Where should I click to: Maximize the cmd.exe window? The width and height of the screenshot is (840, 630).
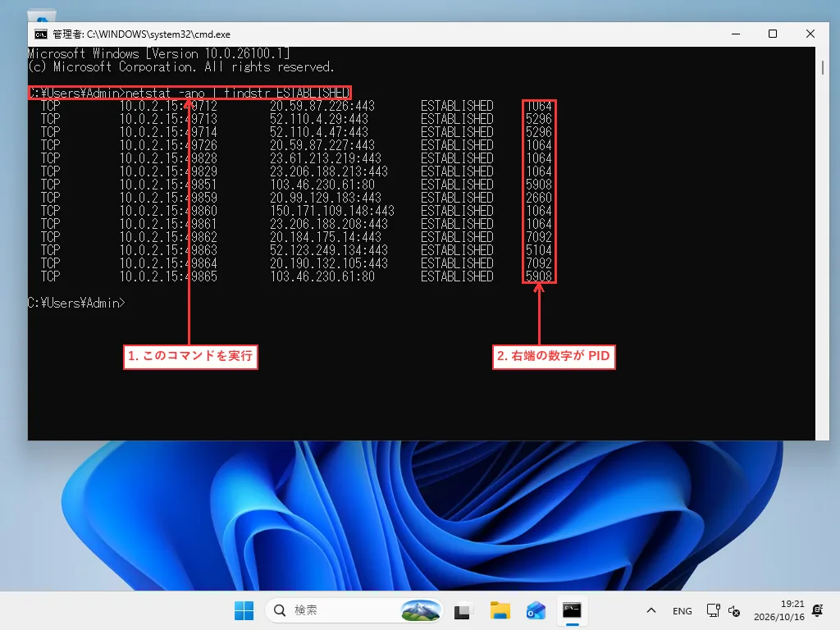pyautogui.click(x=773, y=34)
